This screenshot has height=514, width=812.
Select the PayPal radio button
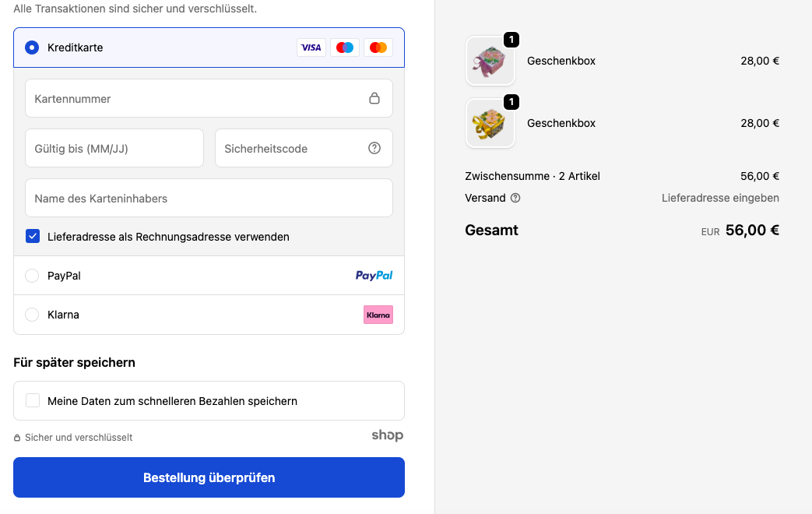coord(32,276)
